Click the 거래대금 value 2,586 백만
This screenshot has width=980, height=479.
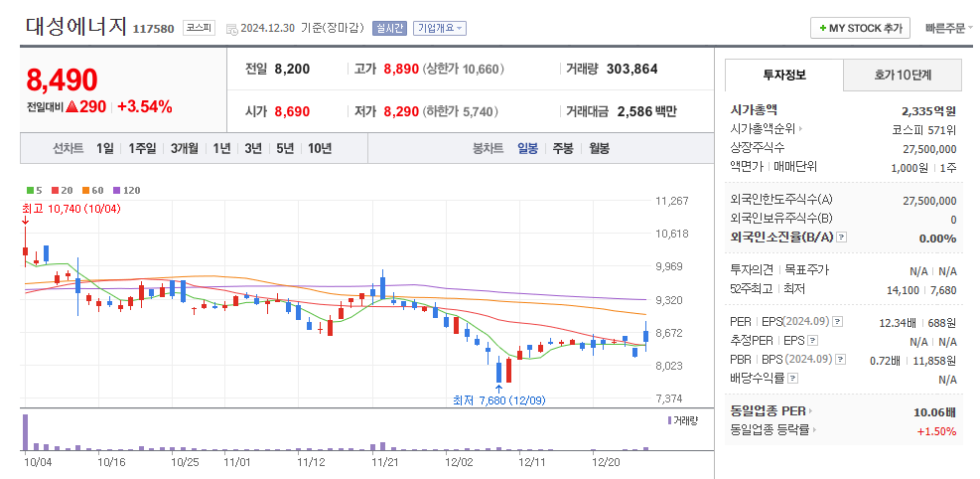pyautogui.click(x=646, y=112)
